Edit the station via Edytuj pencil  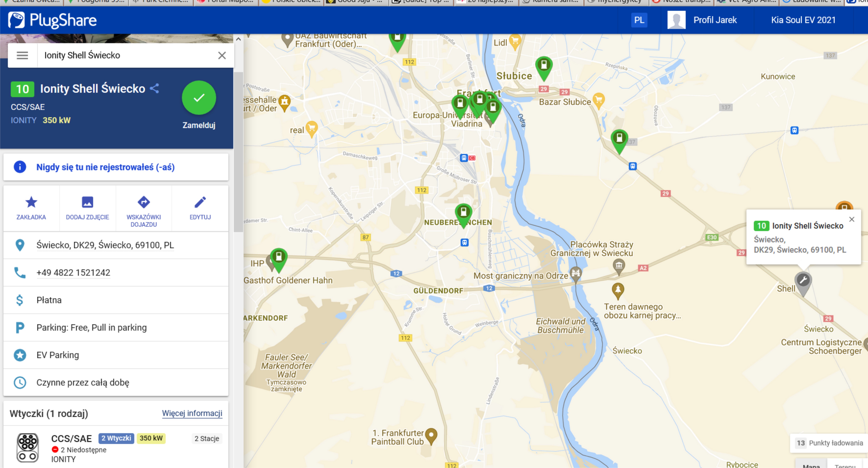tap(200, 208)
